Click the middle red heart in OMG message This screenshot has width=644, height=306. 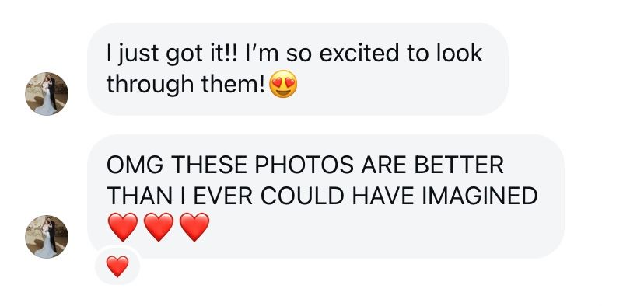[x=159, y=227]
